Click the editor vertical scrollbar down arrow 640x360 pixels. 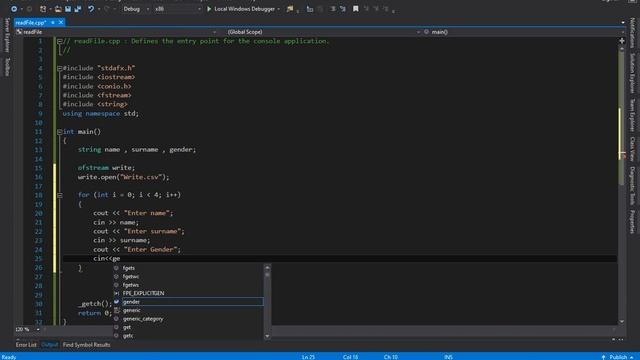(622, 322)
